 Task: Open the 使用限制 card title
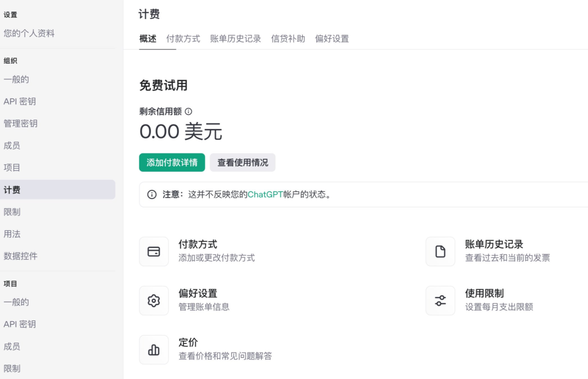484,294
